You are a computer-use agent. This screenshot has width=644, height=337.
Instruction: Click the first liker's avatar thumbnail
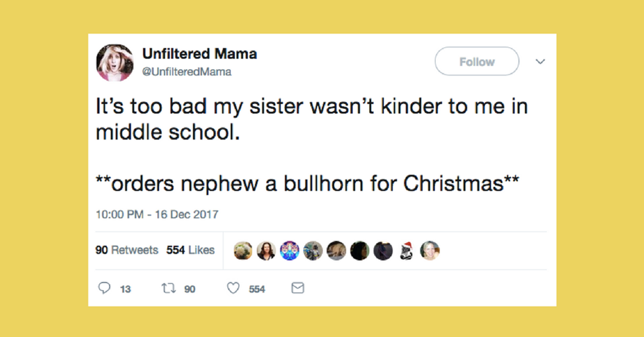(243, 250)
